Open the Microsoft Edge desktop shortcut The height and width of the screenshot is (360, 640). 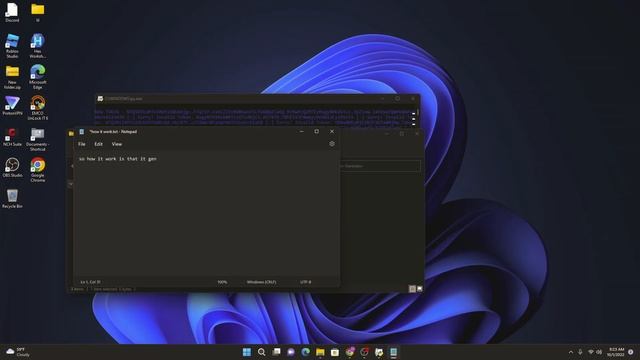38,77
